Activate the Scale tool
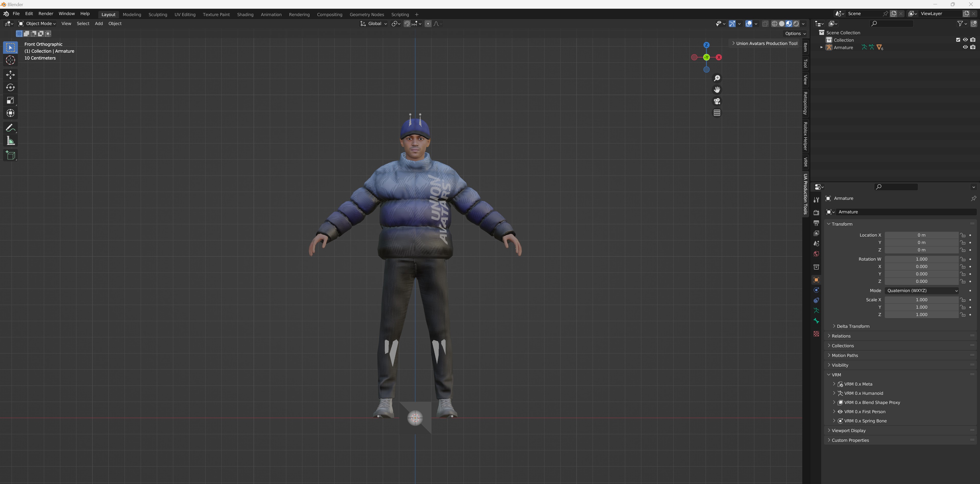 coord(10,100)
